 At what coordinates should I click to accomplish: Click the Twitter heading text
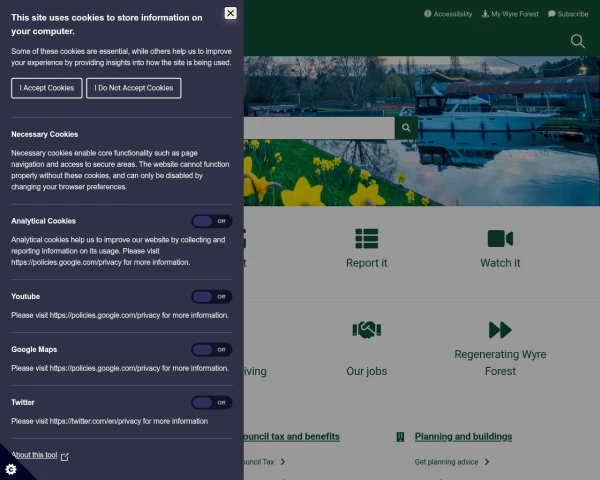tap(23, 403)
